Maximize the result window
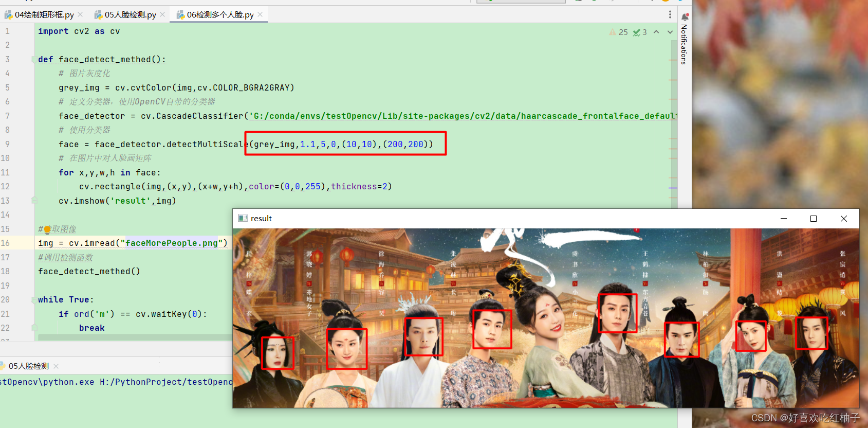 point(814,218)
